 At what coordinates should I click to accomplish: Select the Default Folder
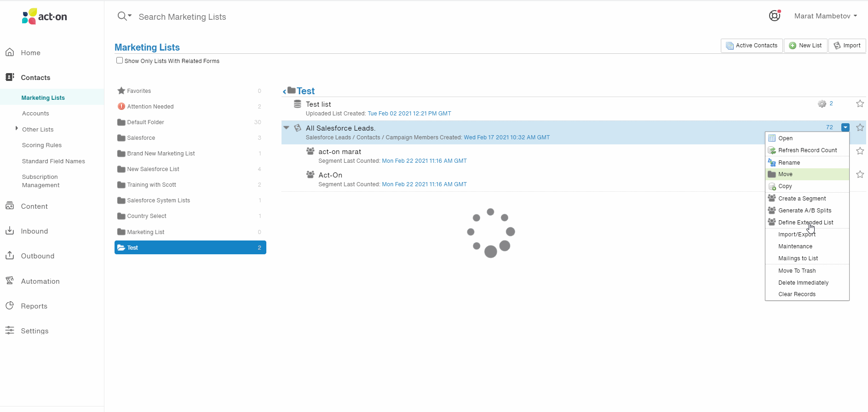(190, 122)
